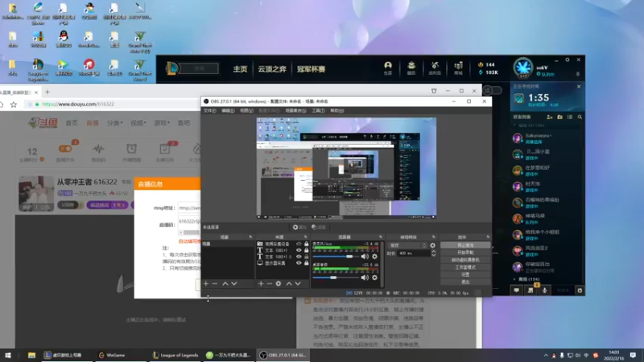Open missions icon with notification badge
The width and height of the screenshot is (644, 362).
530,290
